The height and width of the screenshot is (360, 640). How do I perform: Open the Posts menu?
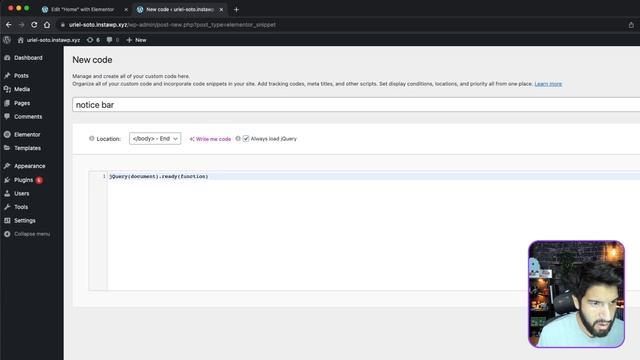click(x=21, y=76)
